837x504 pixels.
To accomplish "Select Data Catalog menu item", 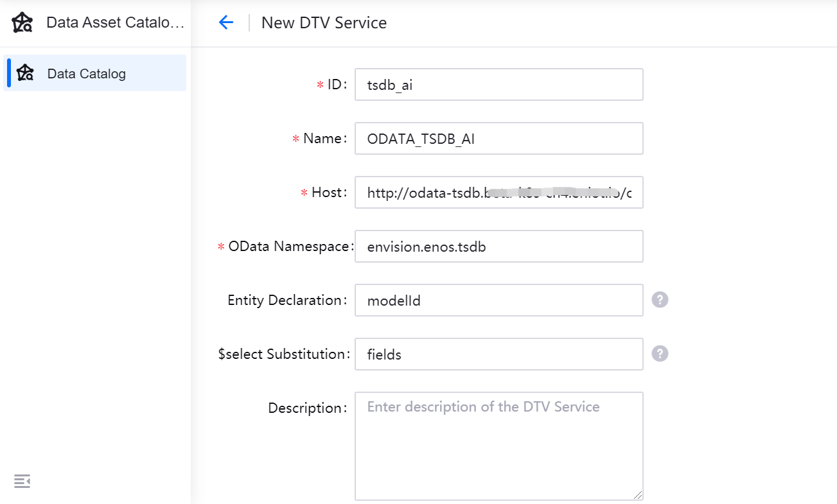I will (95, 73).
